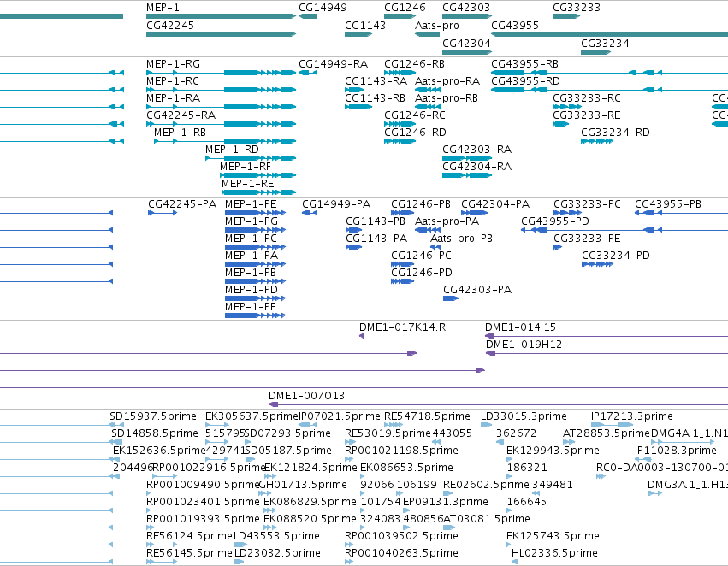The height and width of the screenshot is (566, 728).
Task: Click clone DME1-014I15
Action: pyautogui.click(x=607, y=336)
